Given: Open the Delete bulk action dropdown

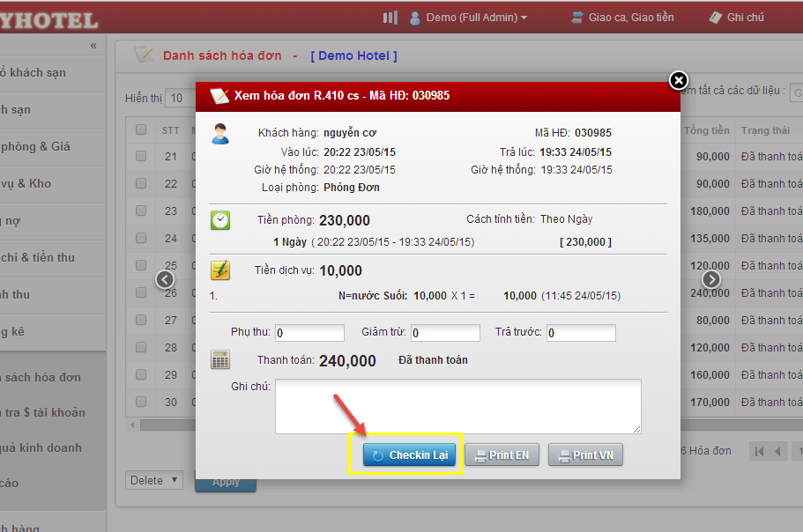Looking at the screenshot, I should pyautogui.click(x=153, y=480).
